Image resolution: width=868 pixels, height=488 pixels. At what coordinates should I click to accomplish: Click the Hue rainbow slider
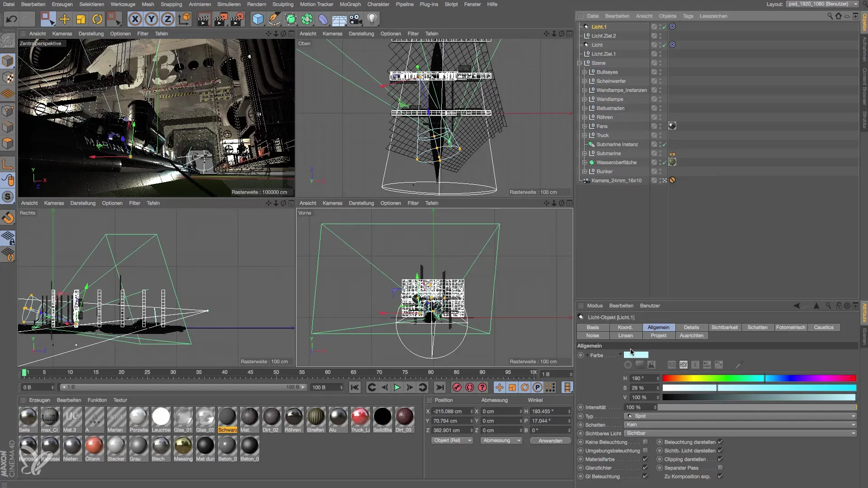point(759,378)
